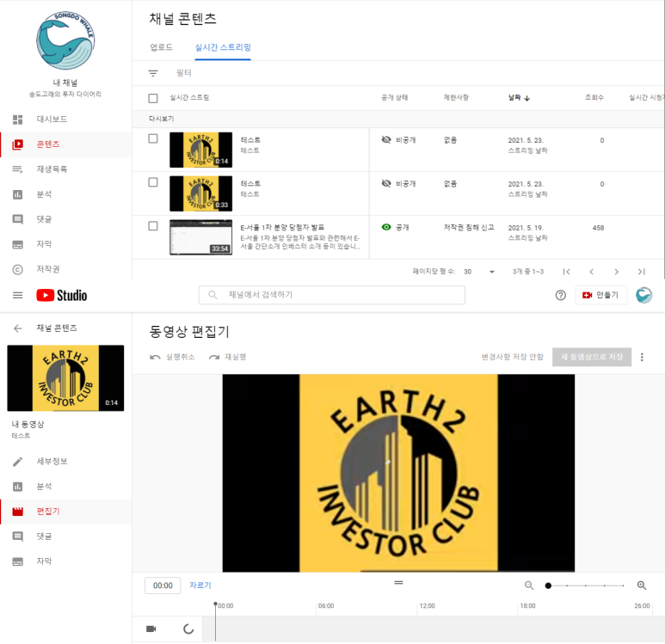665x644 pixels.
Task: Click 비공개 visibility of 0:33 video
Action: (x=398, y=184)
